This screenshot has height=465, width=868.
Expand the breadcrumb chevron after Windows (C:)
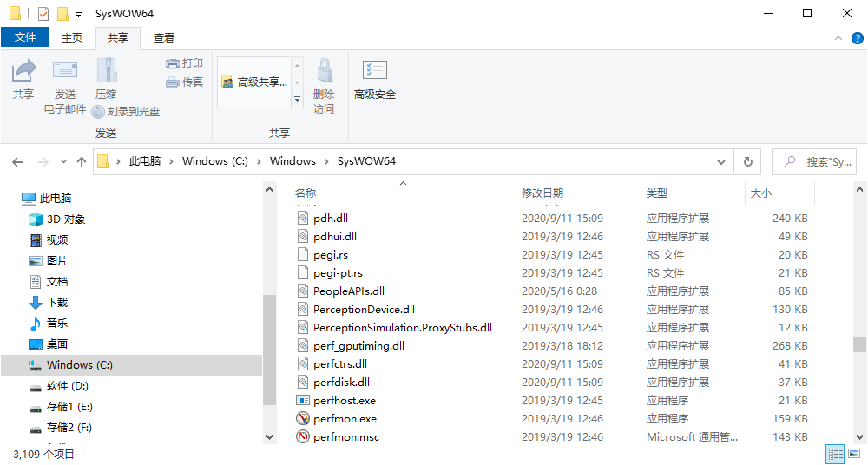(x=259, y=161)
